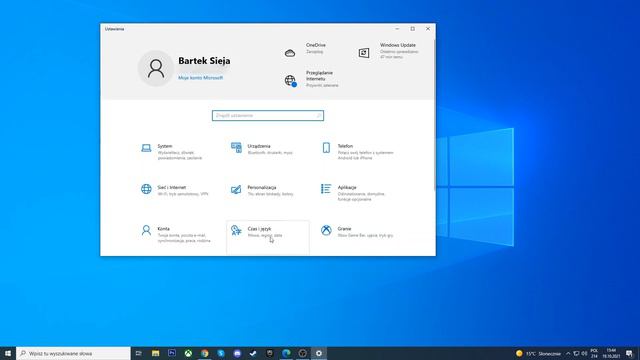Close the Ustawienia window

(428, 29)
